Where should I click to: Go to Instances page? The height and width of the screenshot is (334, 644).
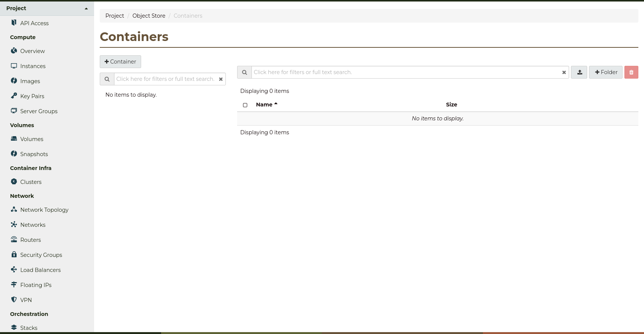tap(33, 66)
